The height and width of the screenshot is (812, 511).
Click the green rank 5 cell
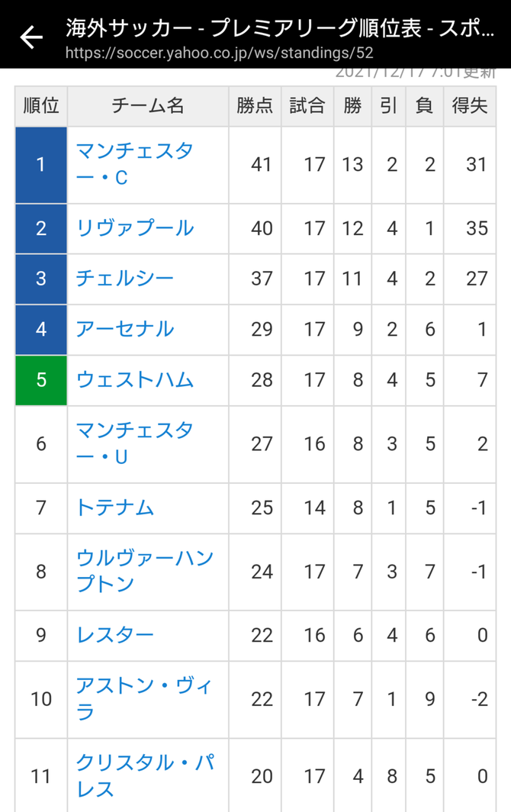point(41,380)
